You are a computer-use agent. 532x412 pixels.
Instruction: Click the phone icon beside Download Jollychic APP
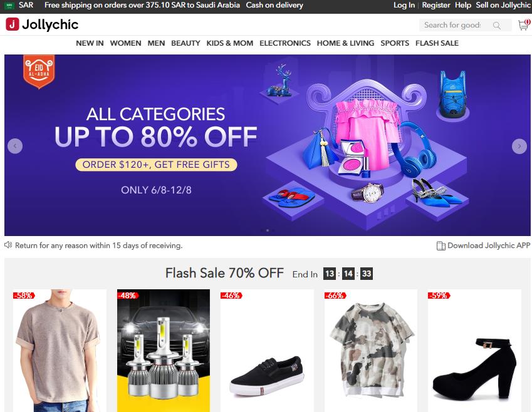[x=441, y=246]
